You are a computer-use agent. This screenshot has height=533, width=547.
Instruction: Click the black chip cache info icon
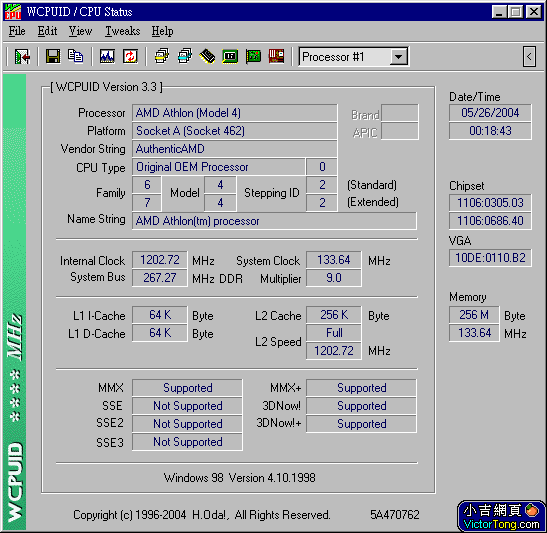tap(208, 56)
